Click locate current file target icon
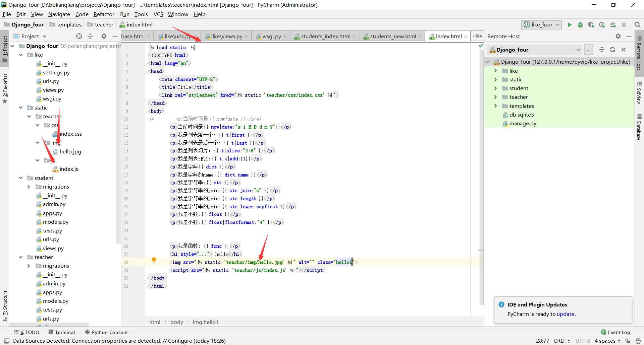Viewport: 644px width, 345px height. (79, 36)
